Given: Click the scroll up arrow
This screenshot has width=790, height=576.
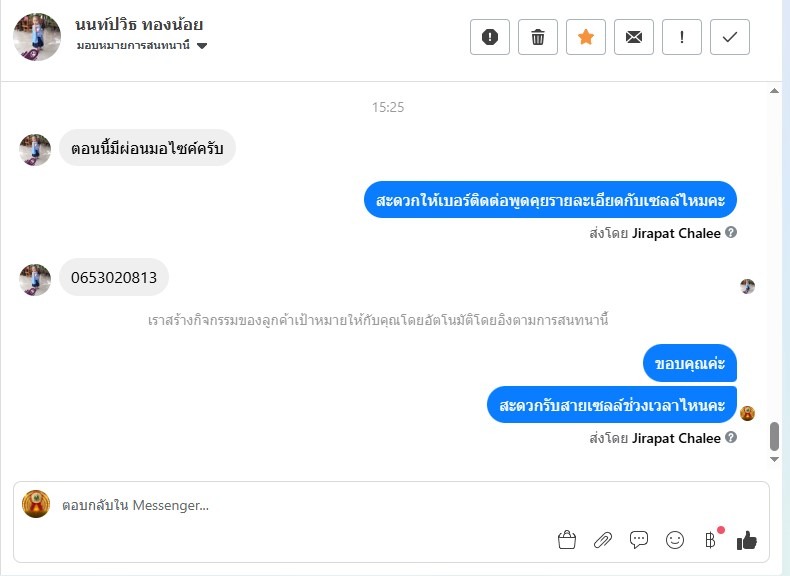Looking at the screenshot, I should [x=774, y=91].
